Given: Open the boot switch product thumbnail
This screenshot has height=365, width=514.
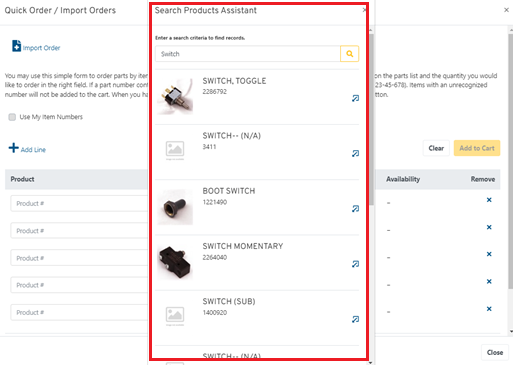Looking at the screenshot, I should 175,207.
